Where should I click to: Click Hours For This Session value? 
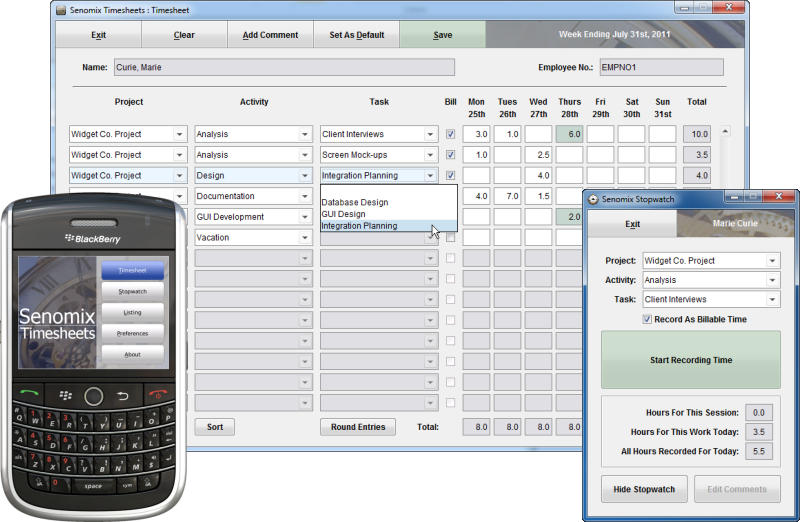point(759,412)
